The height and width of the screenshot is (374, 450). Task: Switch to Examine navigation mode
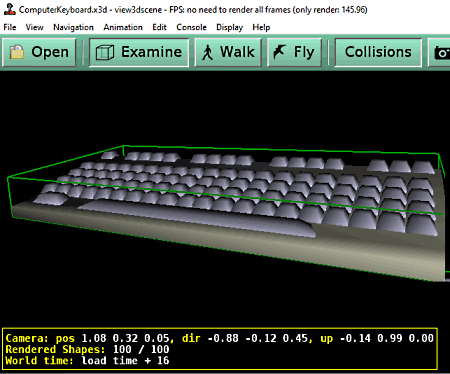click(139, 52)
